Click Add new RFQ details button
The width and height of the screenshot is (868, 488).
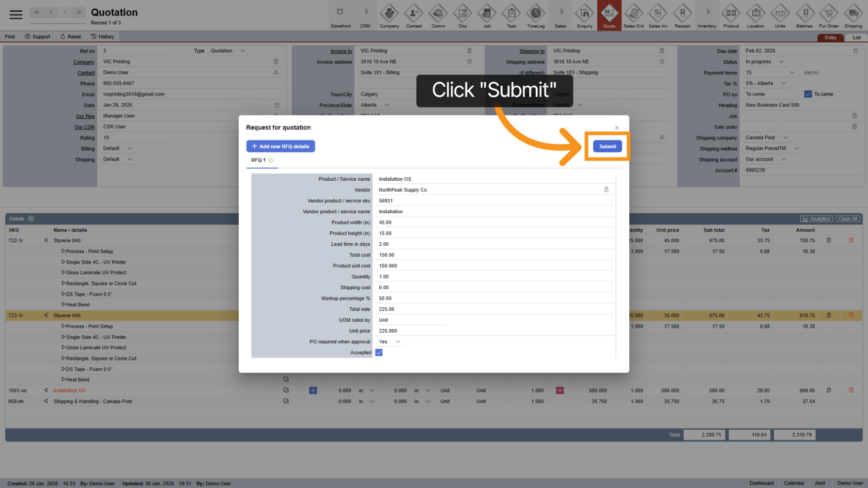[x=281, y=147]
